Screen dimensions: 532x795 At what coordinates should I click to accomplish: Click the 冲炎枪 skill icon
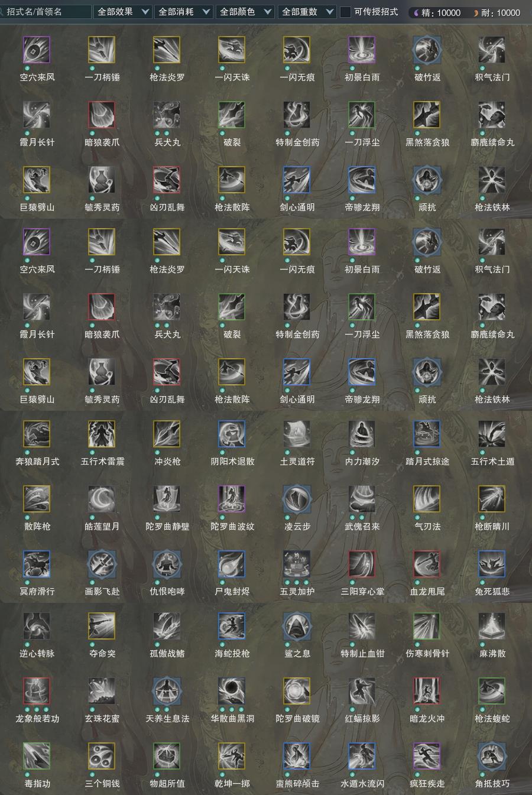coord(167,434)
